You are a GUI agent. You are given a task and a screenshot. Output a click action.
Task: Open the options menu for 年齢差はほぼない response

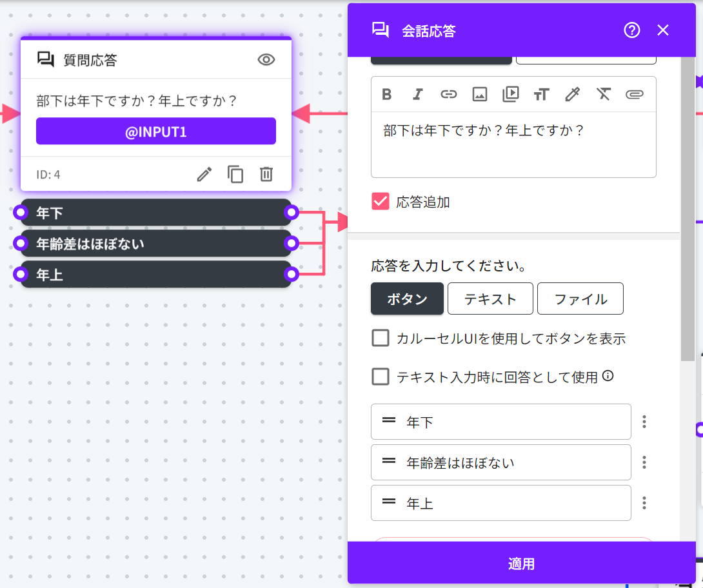coord(644,462)
